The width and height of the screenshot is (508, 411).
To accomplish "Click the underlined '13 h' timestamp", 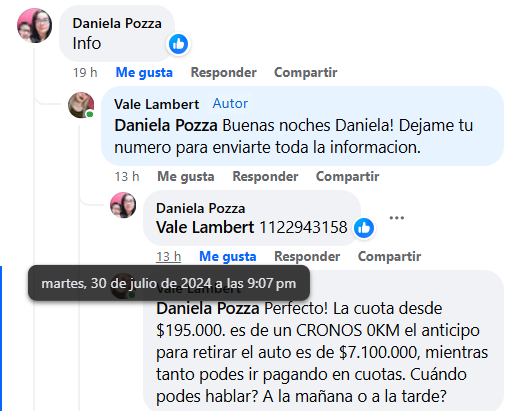I will (169, 256).
